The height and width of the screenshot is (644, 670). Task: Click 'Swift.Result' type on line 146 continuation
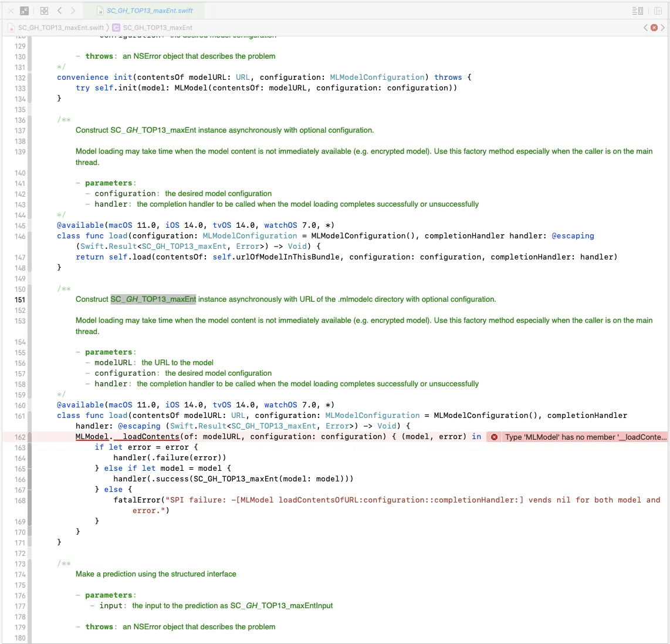(109, 247)
